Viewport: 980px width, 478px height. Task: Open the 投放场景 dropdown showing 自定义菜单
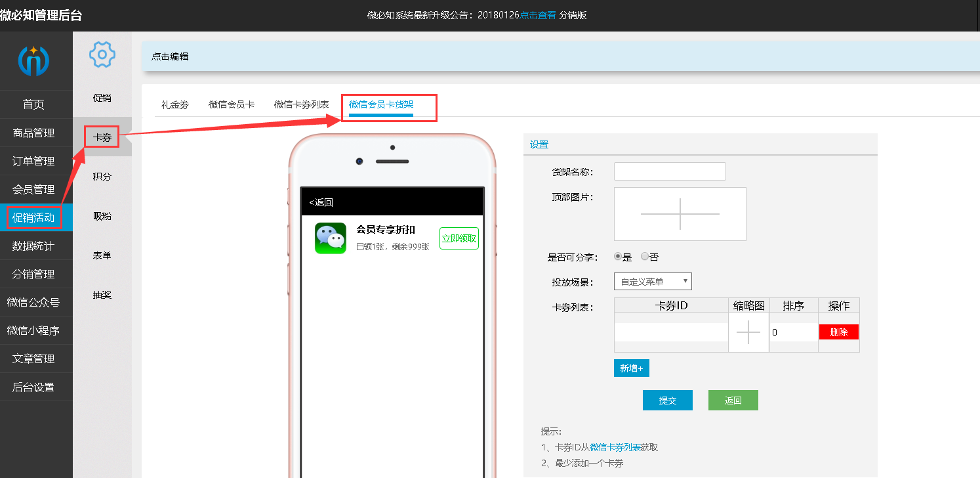[x=653, y=281]
